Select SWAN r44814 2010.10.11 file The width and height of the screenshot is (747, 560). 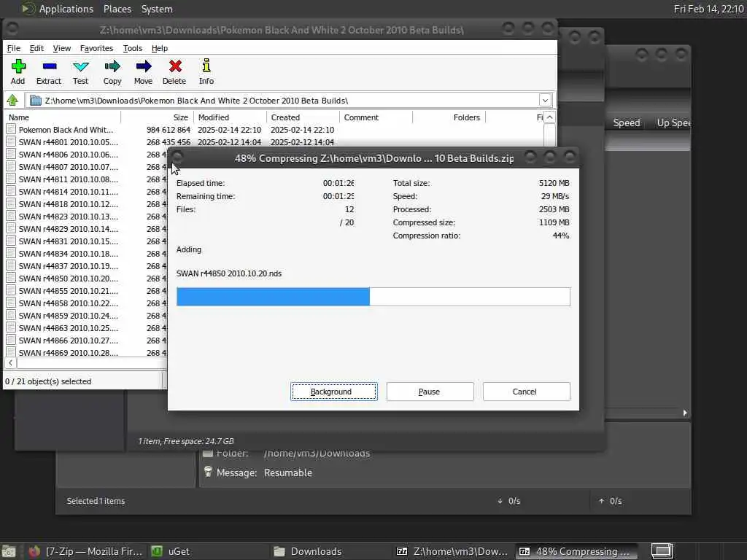(x=68, y=192)
